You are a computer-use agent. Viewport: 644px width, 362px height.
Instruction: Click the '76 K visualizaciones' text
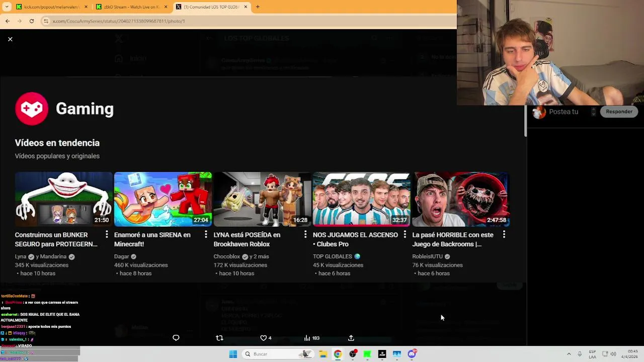click(437, 265)
